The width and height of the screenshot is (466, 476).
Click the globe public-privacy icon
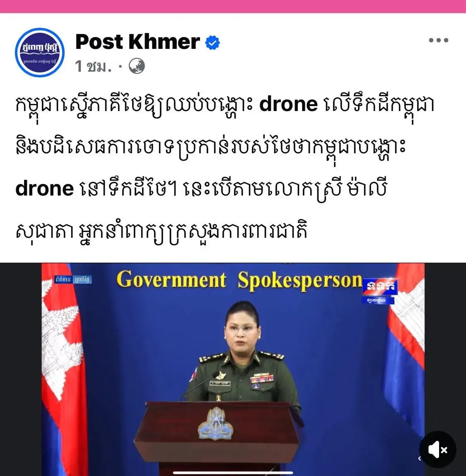[137, 66]
